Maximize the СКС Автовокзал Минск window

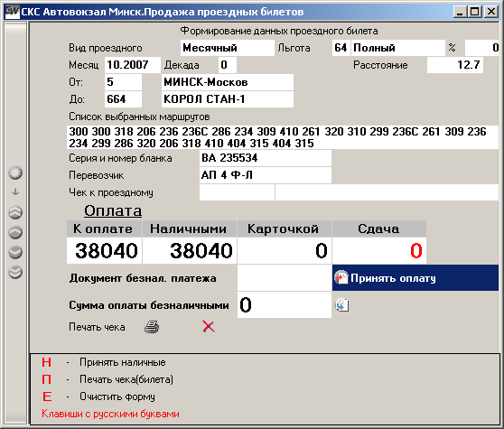pyautogui.click(x=475, y=12)
